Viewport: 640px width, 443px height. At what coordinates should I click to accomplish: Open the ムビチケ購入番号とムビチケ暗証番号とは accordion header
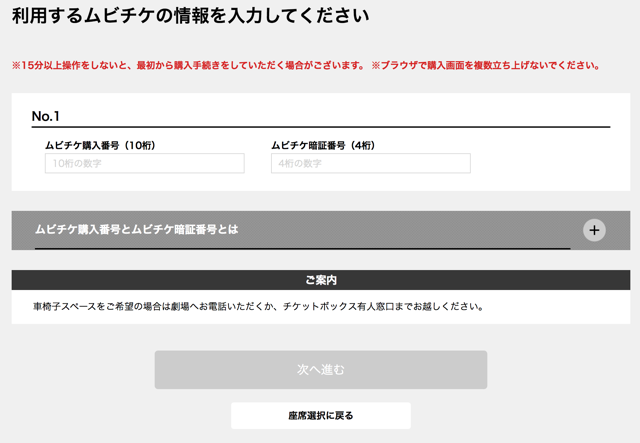(320, 230)
